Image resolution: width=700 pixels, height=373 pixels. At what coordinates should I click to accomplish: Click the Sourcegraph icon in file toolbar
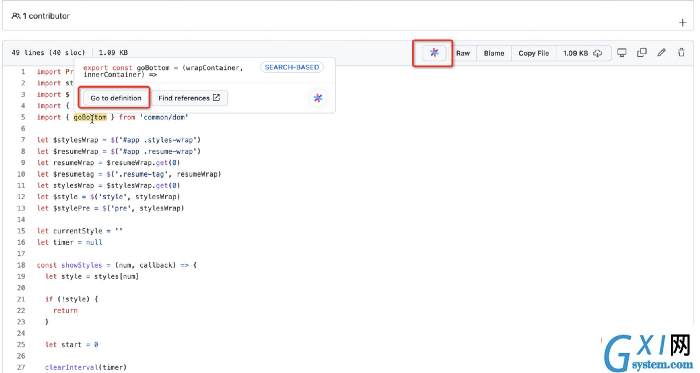pyautogui.click(x=434, y=53)
